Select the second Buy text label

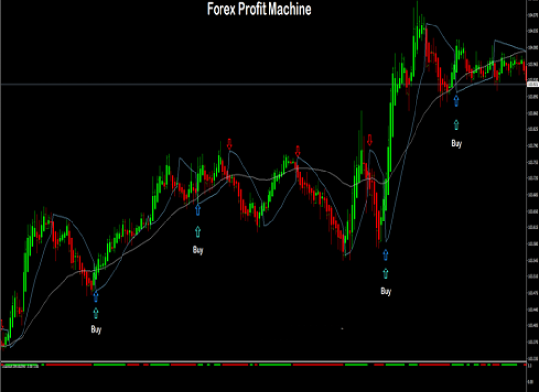click(x=198, y=250)
